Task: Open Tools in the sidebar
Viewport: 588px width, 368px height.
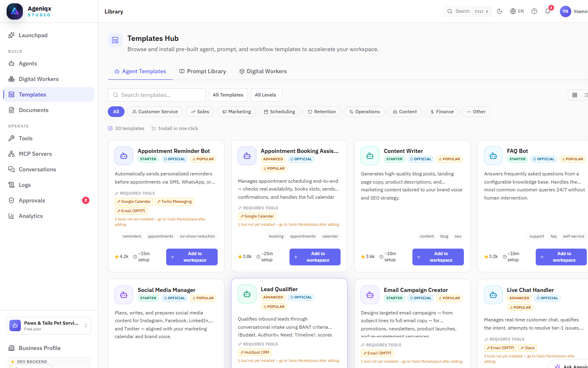Action: 49,138
